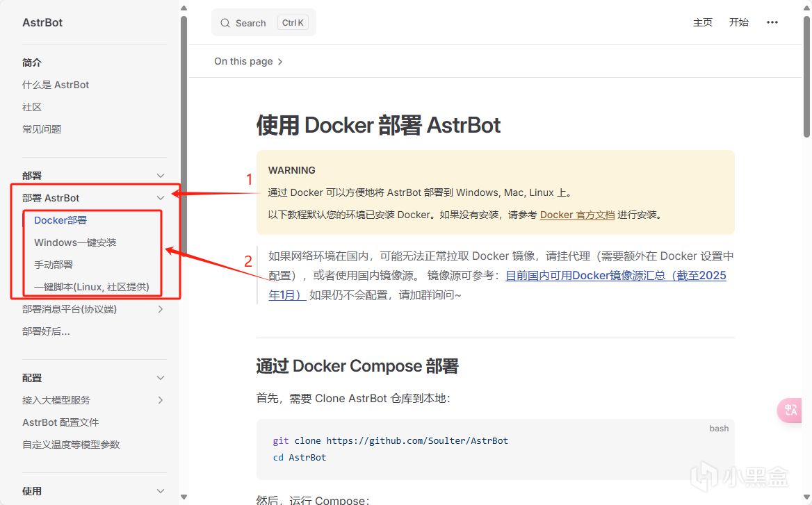Image resolution: width=812 pixels, height=505 pixels.
Task: Click the 接入大模型服务 label
Action: click(x=56, y=401)
